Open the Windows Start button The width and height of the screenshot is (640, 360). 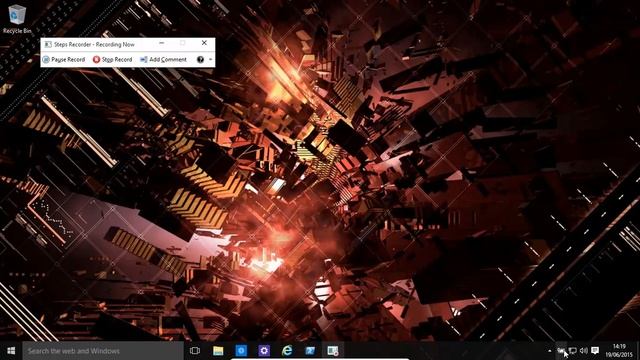point(11,351)
